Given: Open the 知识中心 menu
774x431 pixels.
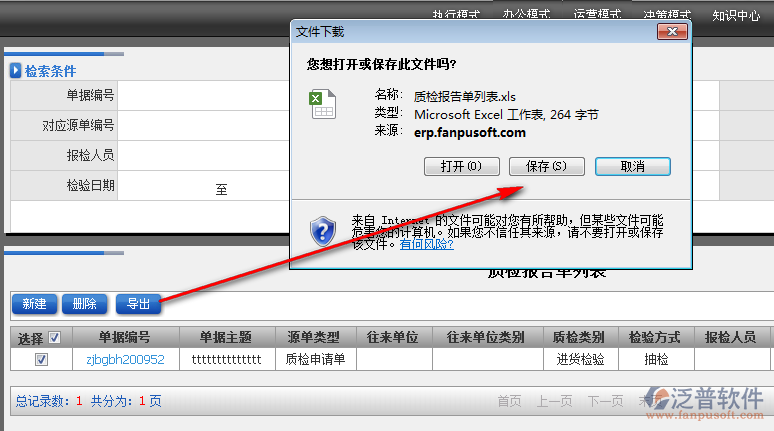Looking at the screenshot, I should tap(736, 16).
